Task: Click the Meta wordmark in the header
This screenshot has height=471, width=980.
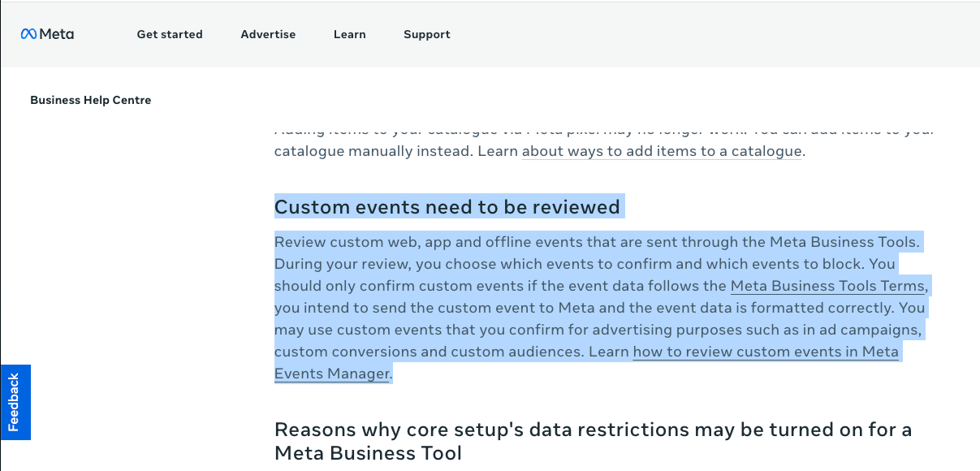Action: [x=57, y=34]
